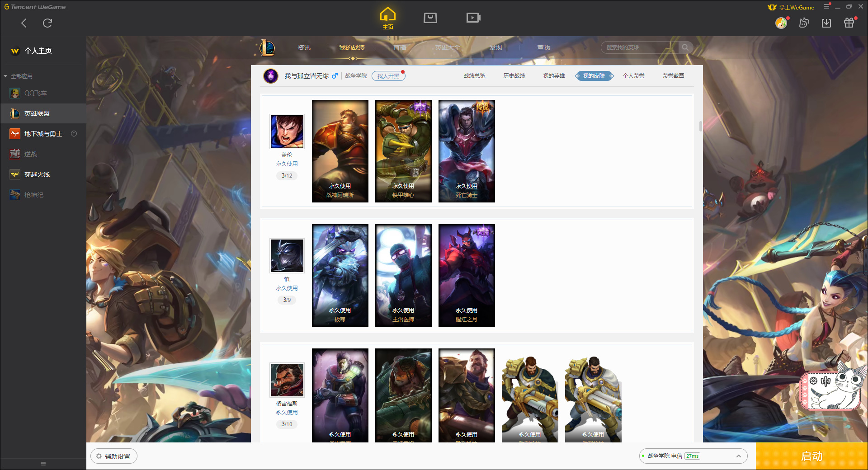Open the 主治医师 skin card
This screenshot has width=868, height=470.
pyautogui.click(x=403, y=275)
